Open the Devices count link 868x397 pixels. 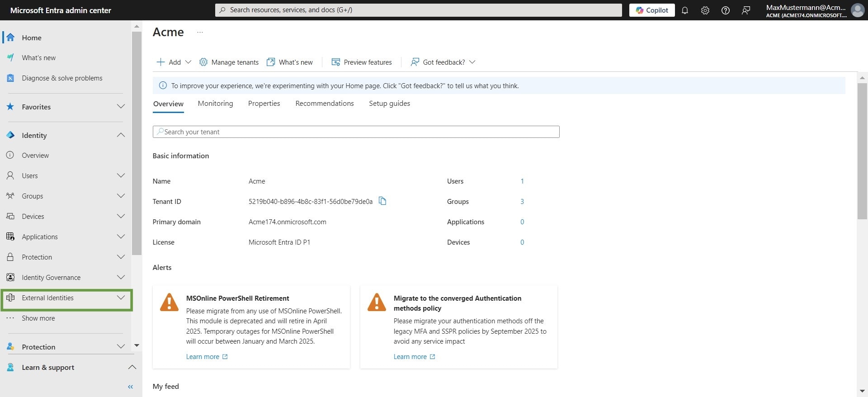(522, 242)
